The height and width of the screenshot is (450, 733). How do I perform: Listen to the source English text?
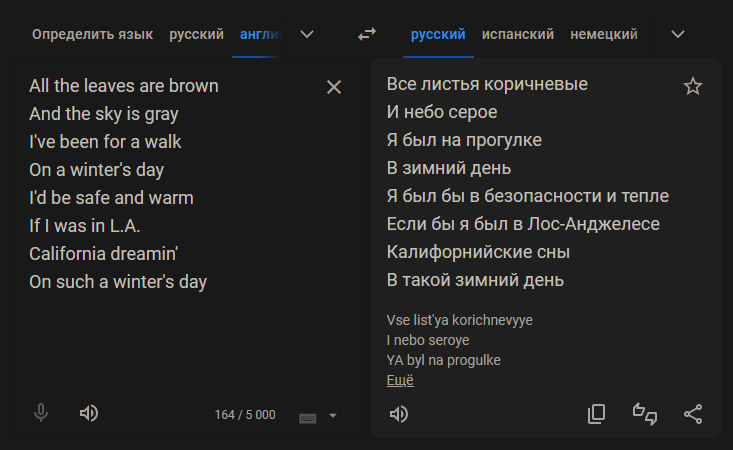89,413
